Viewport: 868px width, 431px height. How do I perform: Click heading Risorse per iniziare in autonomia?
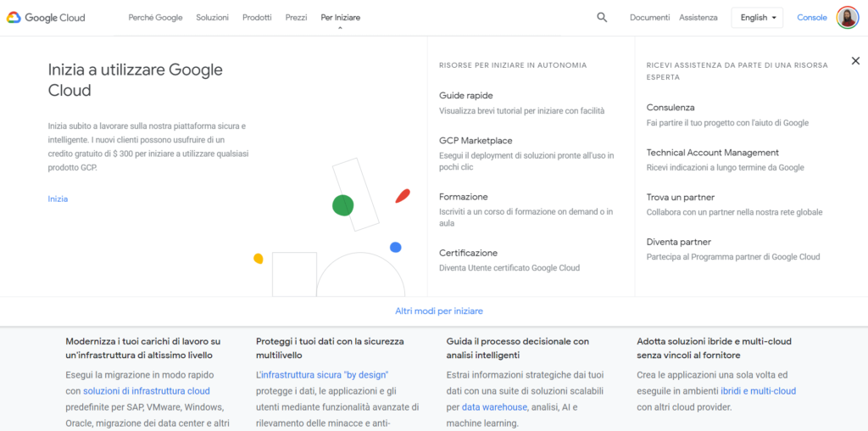point(513,65)
